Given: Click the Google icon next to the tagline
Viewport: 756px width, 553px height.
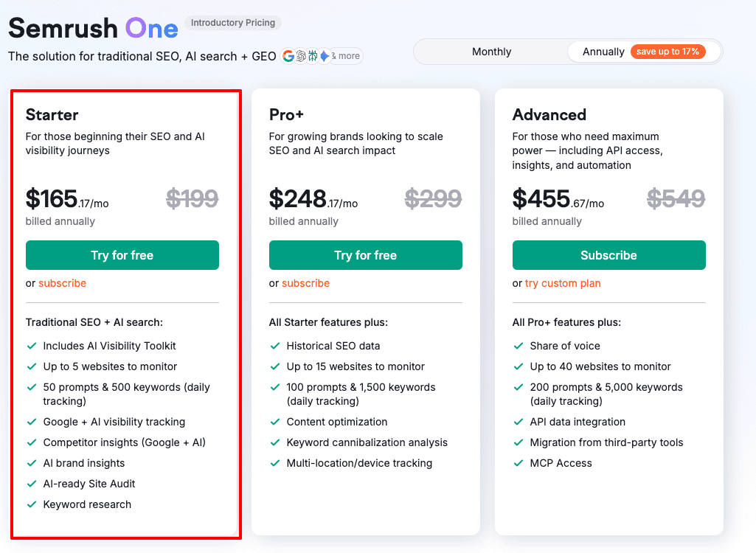Looking at the screenshot, I should tap(288, 55).
